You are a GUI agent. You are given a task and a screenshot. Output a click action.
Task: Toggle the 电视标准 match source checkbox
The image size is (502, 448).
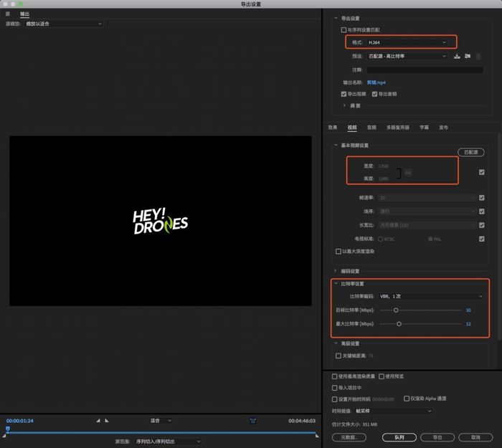click(481, 239)
